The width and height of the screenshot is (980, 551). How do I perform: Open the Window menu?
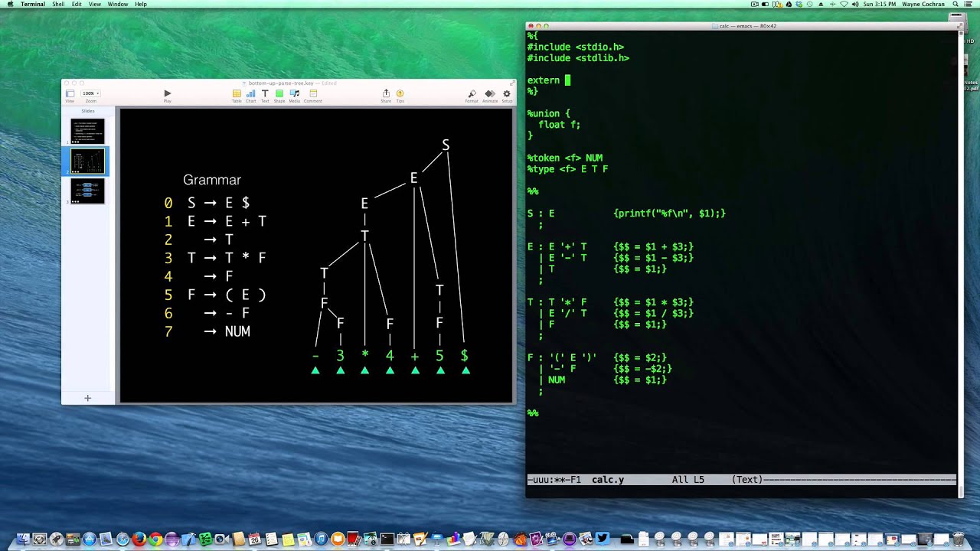(118, 5)
